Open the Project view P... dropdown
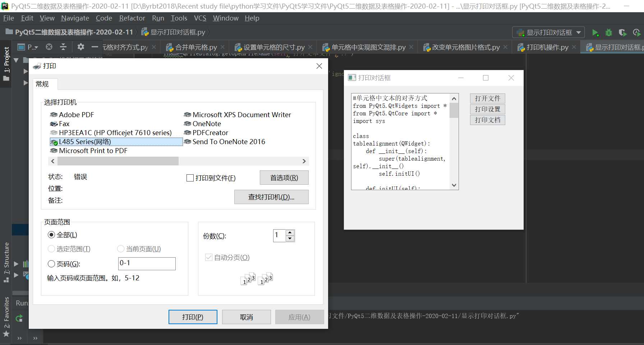The height and width of the screenshot is (345, 644). (28, 47)
